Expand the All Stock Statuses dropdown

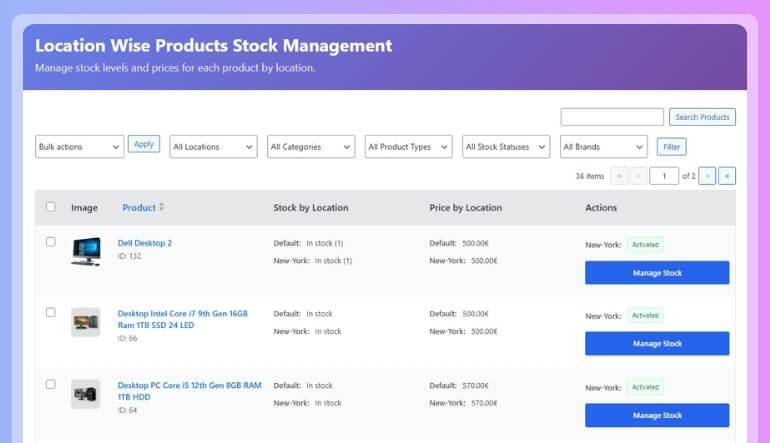coord(506,147)
